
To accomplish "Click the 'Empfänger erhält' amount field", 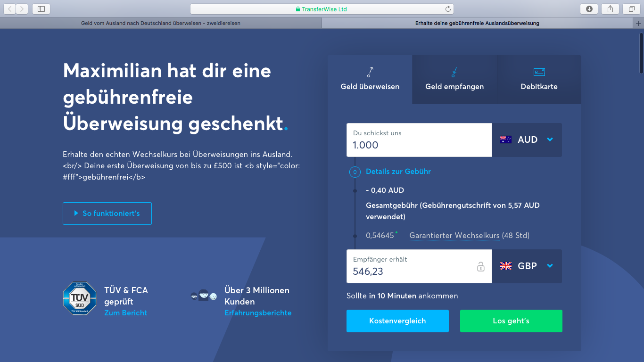I will pyautogui.click(x=419, y=266).
